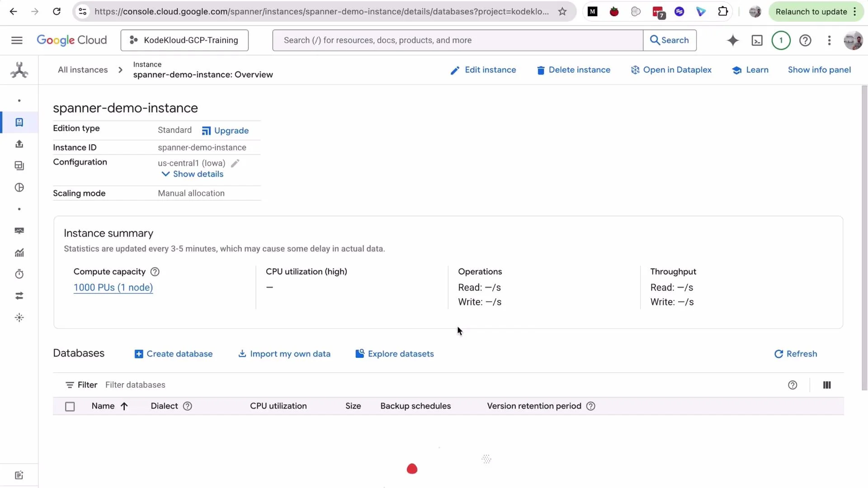Open the help question mark in the top bar
Viewport: 868px width, 488px height.
point(805,40)
